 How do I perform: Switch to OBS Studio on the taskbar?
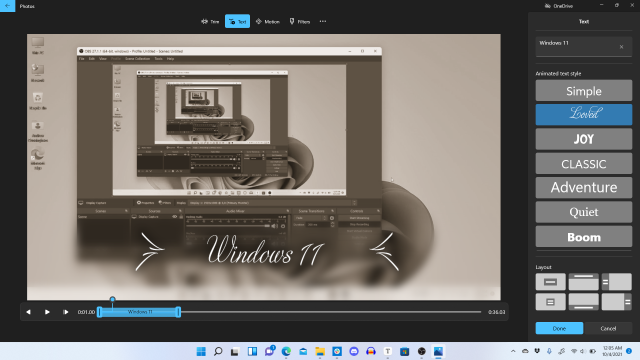422,351
